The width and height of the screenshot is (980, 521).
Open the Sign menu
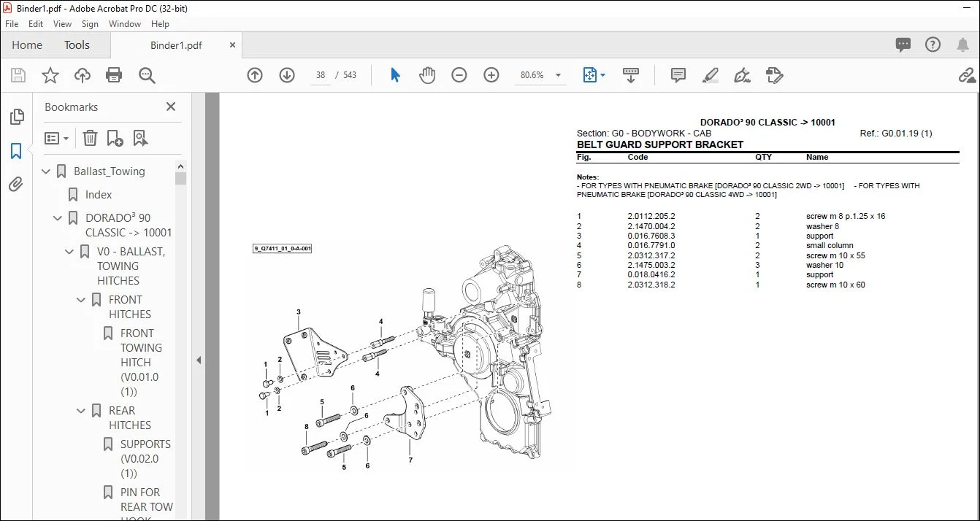click(90, 24)
